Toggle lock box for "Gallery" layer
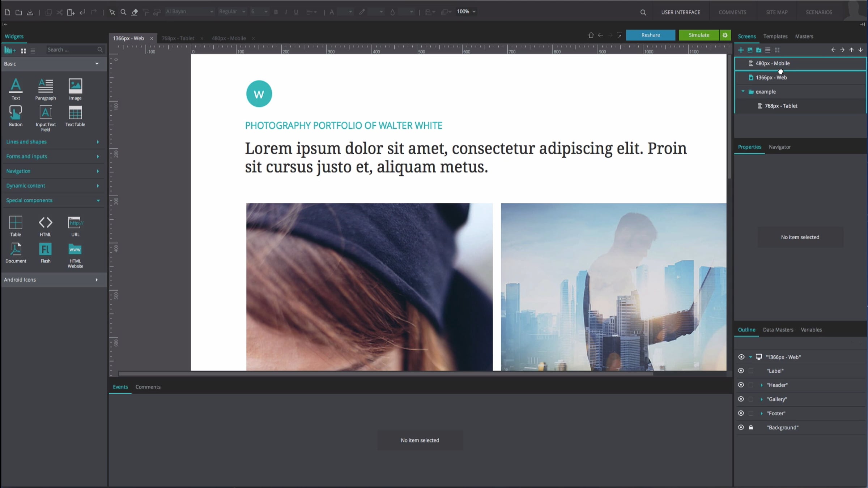This screenshot has width=868, height=488. click(751, 399)
